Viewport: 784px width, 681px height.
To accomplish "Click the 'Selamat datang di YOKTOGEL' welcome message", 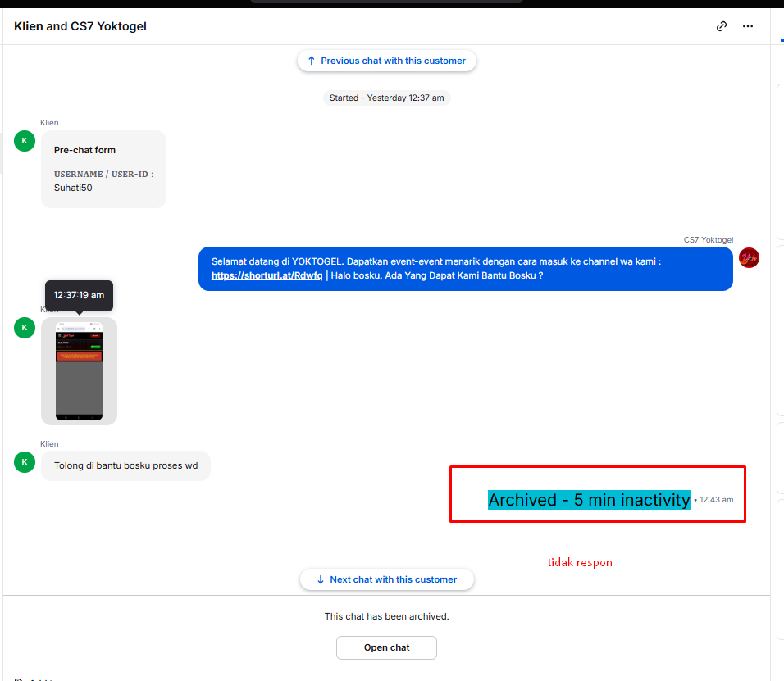I will pos(466,269).
